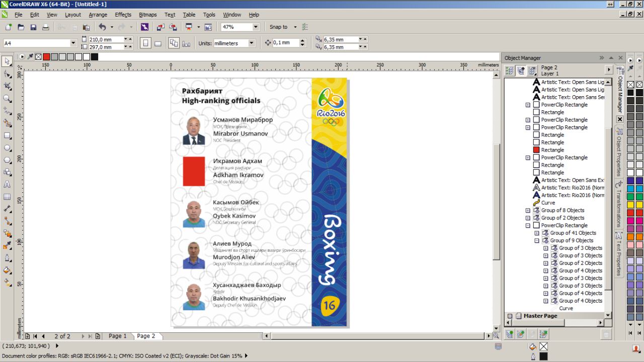Screen dimensions: 644x362
Task: Click the Print icon
Action: click(x=46, y=27)
